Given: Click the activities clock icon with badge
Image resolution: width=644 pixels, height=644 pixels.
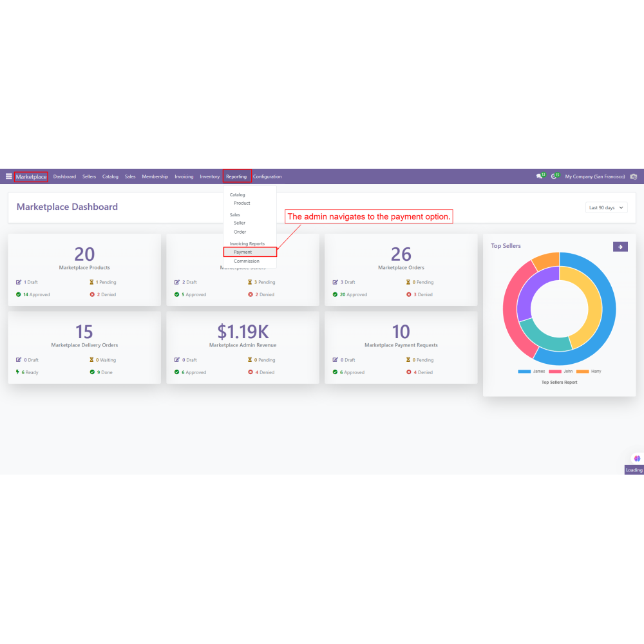Looking at the screenshot, I should click(x=554, y=176).
